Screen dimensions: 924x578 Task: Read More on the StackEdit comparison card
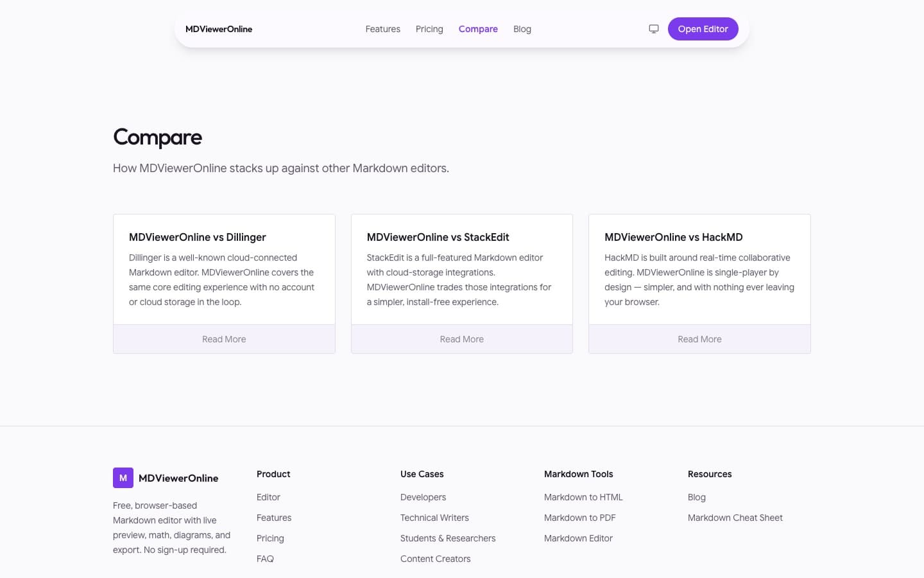[x=462, y=339]
